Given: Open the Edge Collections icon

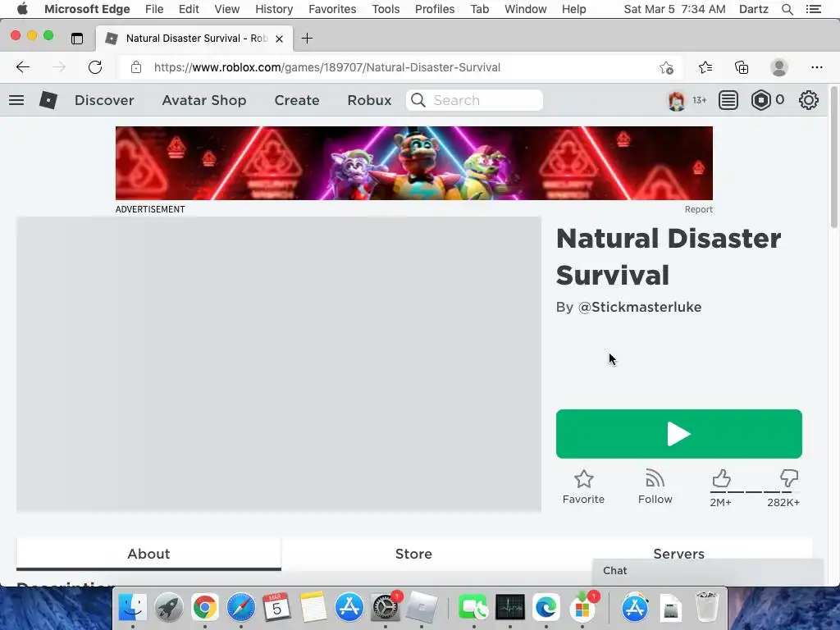Looking at the screenshot, I should [742, 67].
